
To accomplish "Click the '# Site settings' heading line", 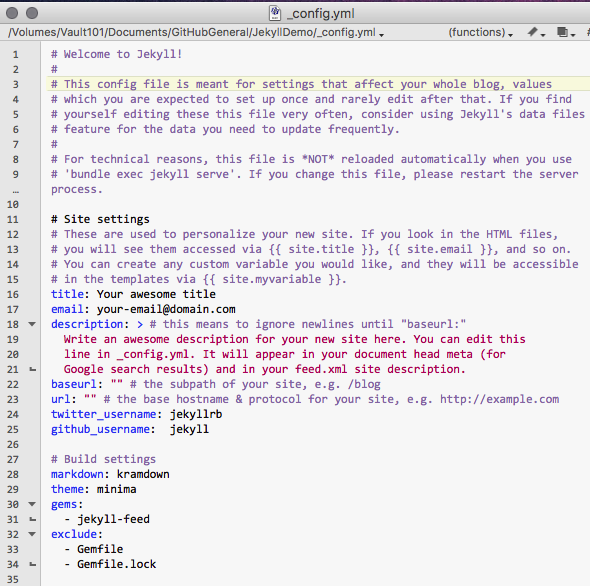I will point(100,219).
